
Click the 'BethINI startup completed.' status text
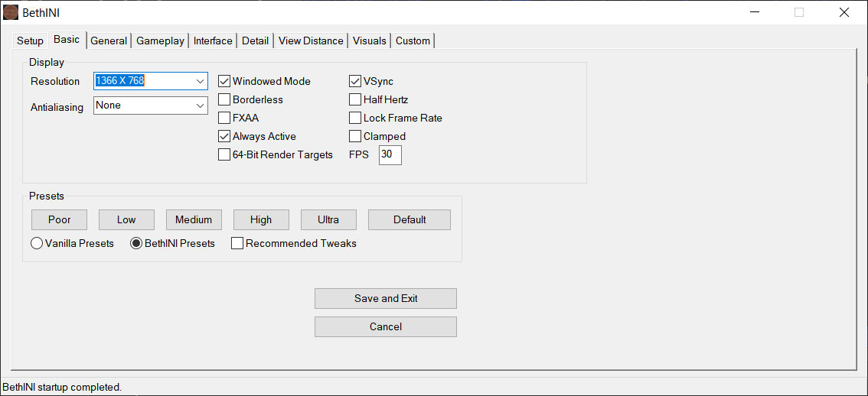click(x=62, y=387)
